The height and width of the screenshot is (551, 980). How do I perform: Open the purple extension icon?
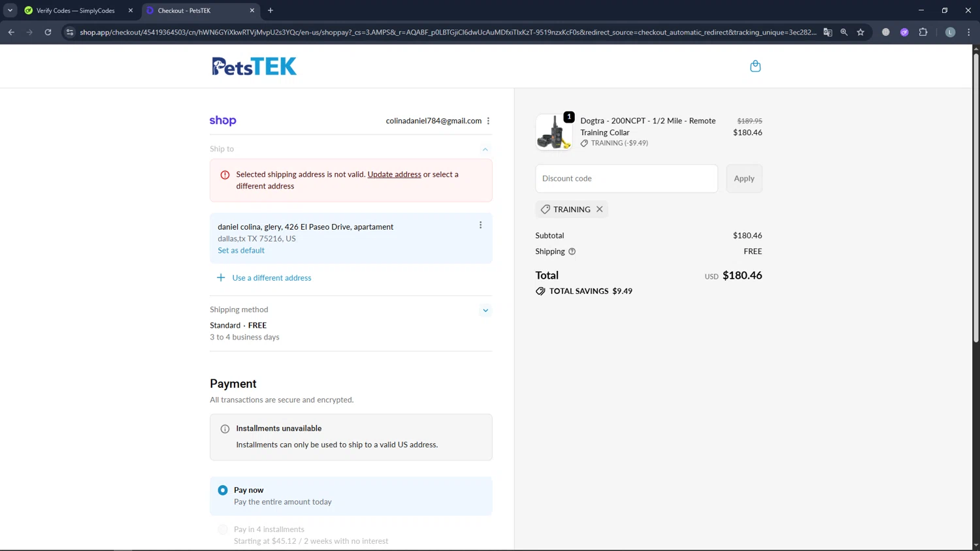904,32
